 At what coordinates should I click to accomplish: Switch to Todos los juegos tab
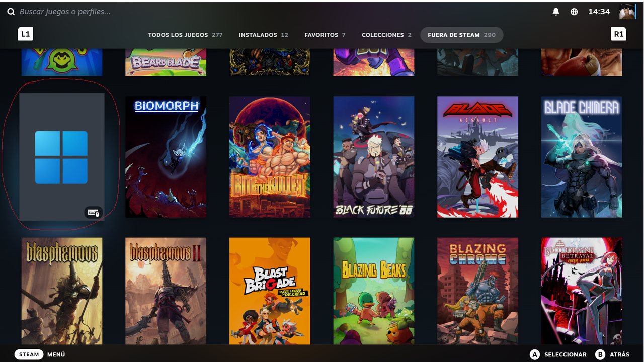click(x=185, y=35)
